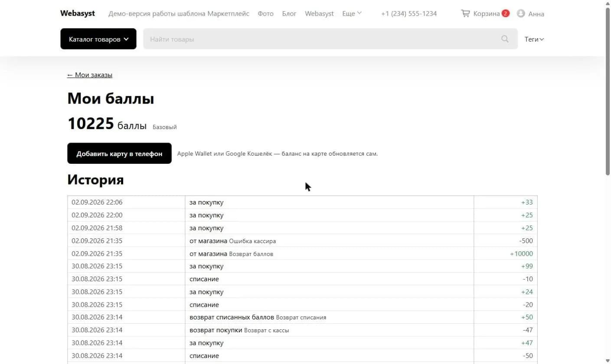
Task: Open the shopping cart icon
Action: coord(465,13)
